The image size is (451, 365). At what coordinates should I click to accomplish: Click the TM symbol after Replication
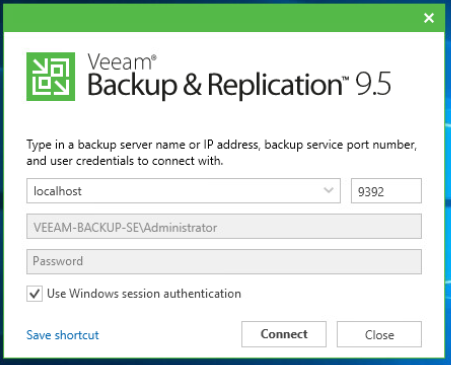click(x=345, y=79)
